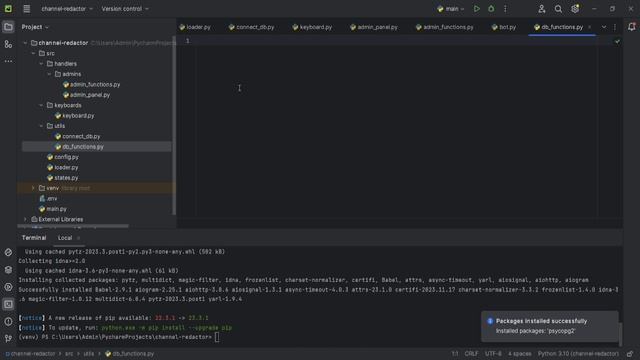The height and width of the screenshot is (360, 640).
Task: Click the 1:1 cursor position indicator
Action: (455, 354)
